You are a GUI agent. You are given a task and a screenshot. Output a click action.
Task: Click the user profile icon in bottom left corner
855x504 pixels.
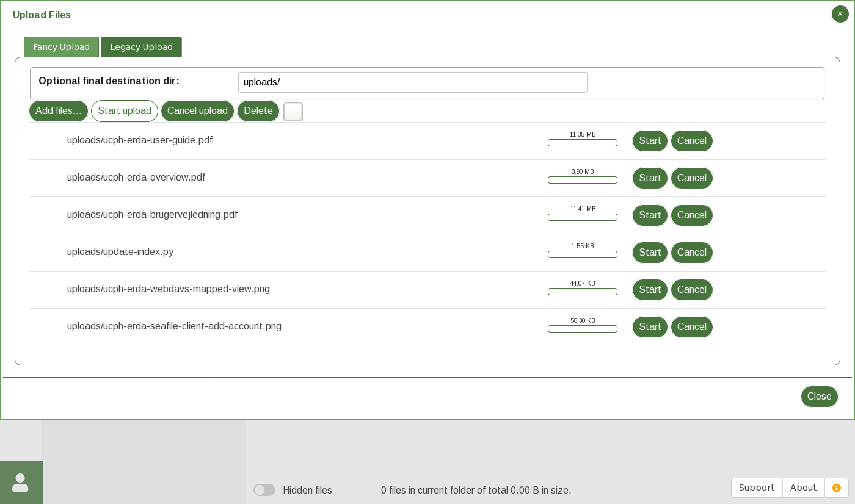21,482
